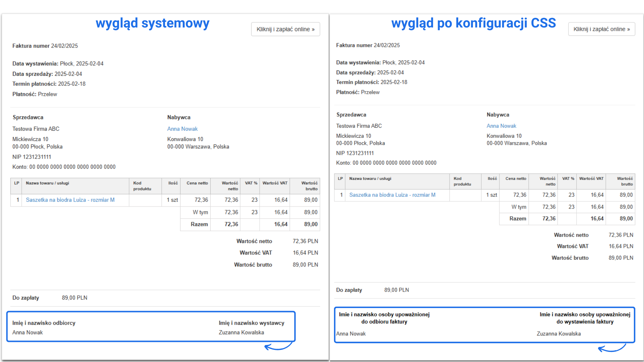Click the "Razem" row in the left table
The width and height of the screenshot is (644, 362).
click(199, 224)
